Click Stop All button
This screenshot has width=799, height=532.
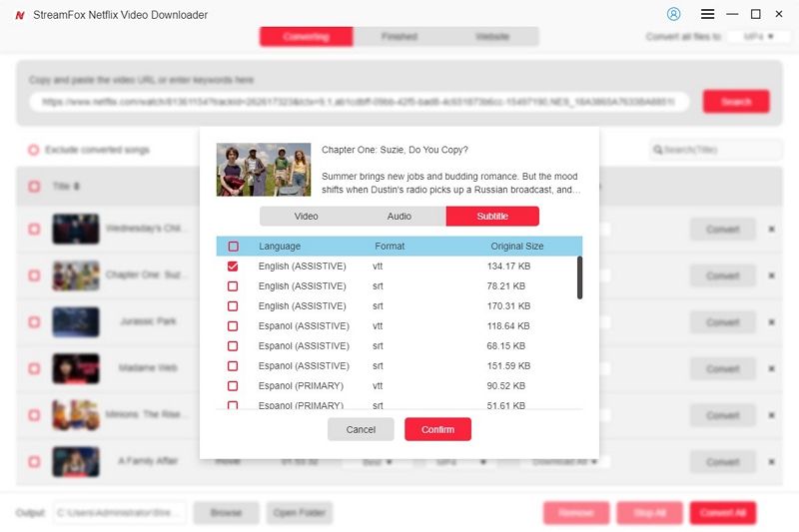click(649, 513)
